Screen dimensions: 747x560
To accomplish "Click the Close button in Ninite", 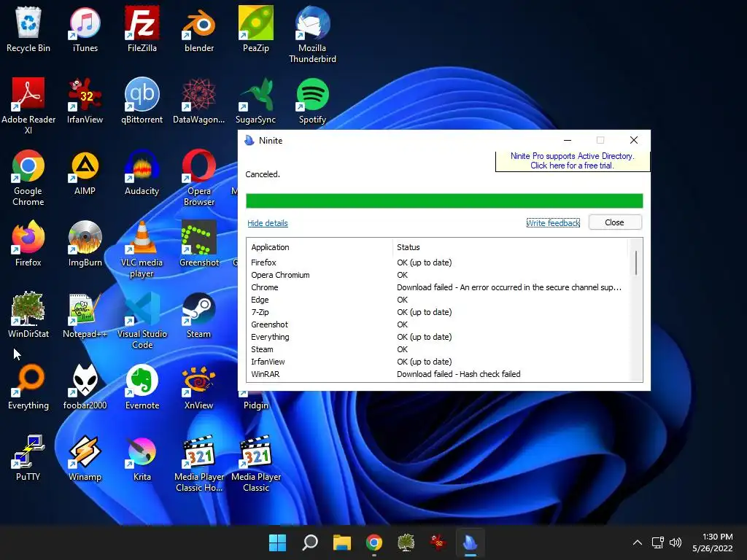I will [x=614, y=222].
